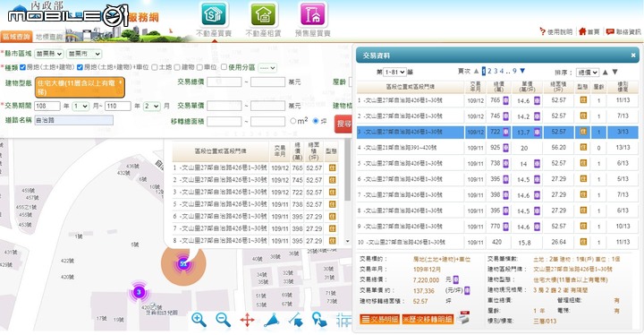Click map popup row 5 priced 738
Viewport: 644px width, 335px height.
coord(256,204)
